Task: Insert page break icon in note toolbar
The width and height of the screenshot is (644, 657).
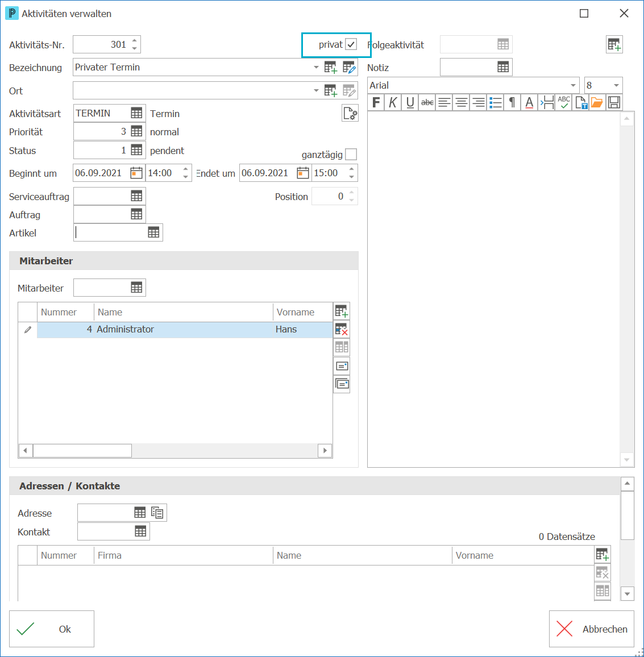Action: (x=546, y=102)
